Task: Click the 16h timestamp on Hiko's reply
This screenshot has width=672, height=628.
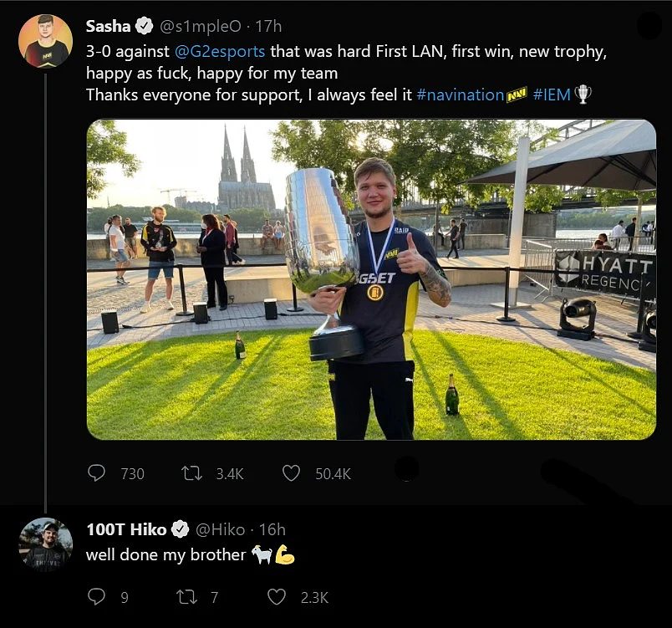Action: point(272,530)
